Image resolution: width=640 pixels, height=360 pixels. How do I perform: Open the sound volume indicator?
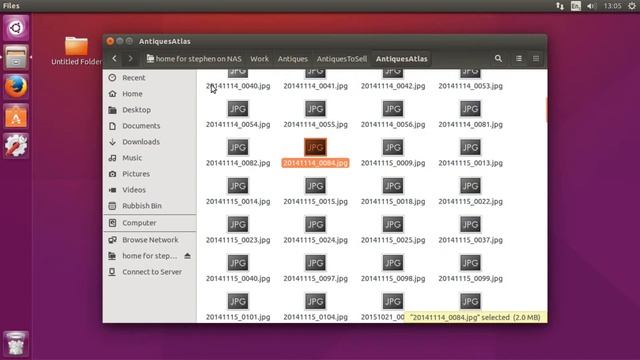coord(591,6)
